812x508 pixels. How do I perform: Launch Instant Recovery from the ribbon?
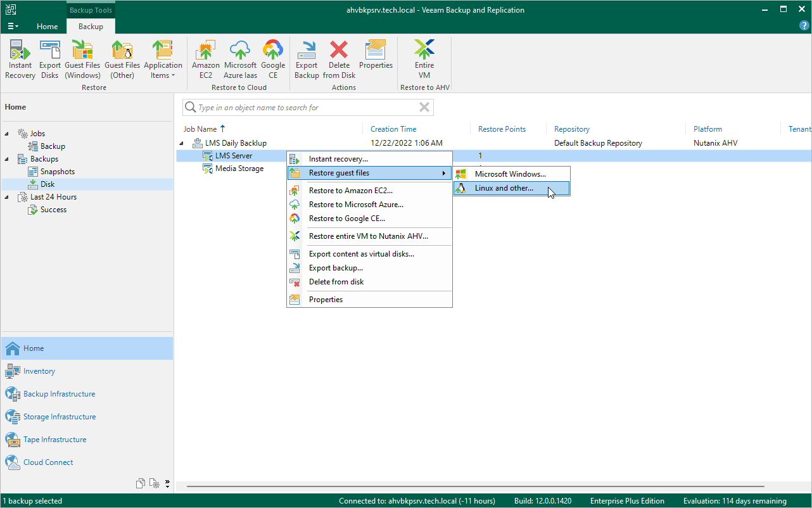tap(20, 60)
